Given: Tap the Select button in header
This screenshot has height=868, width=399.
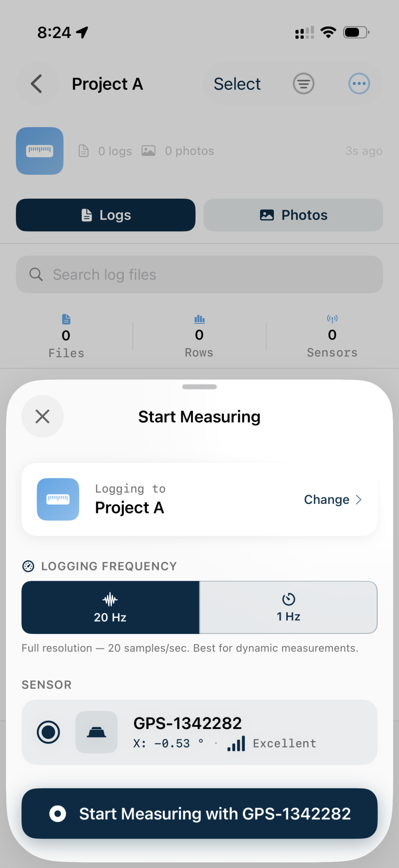Looking at the screenshot, I should coord(237,84).
